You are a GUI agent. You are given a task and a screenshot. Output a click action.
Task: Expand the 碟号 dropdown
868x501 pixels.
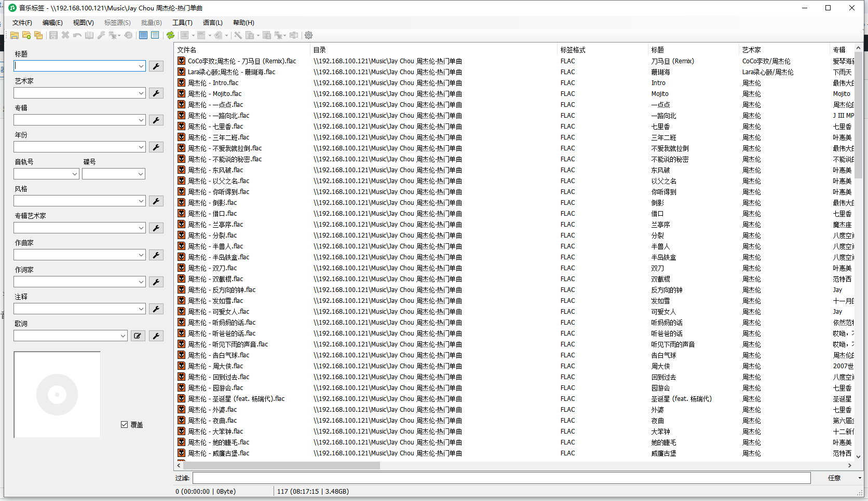[x=141, y=174]
